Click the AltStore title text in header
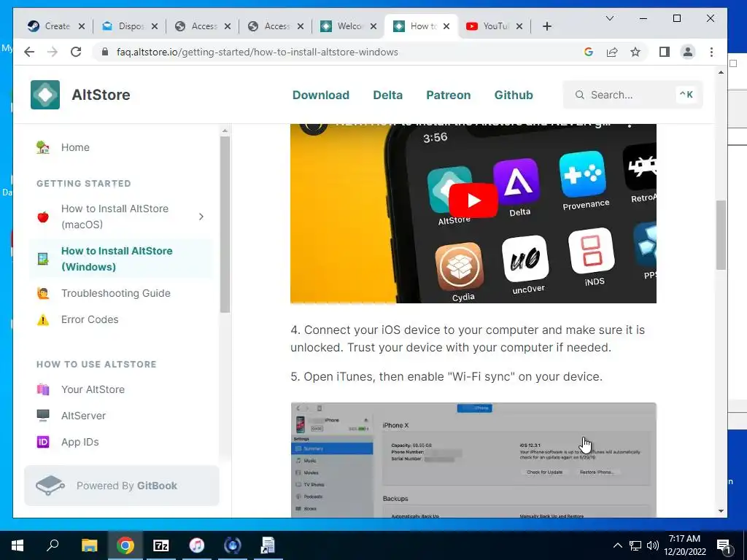The width and height of the screenshot is (747, 560). pyautogui.click(x=101, y=95)
